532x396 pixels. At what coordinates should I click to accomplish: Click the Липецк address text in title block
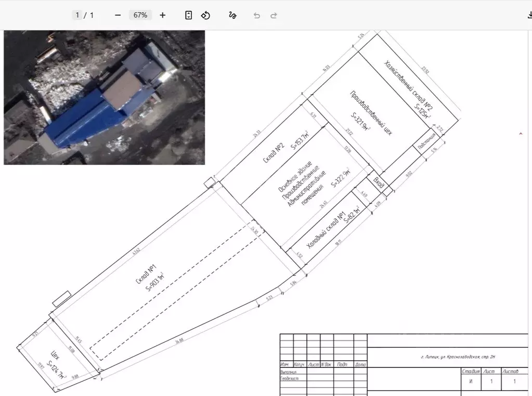458,357
